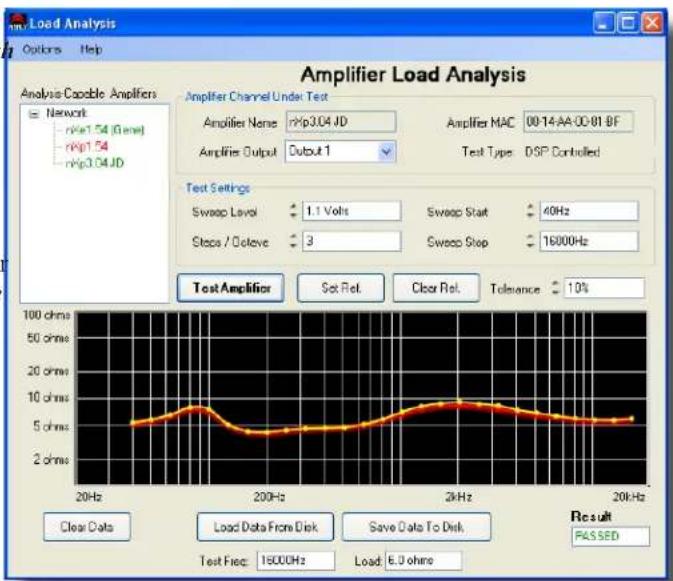Select nXe1.54 (Gene) amplifier in tree
This screenshot has width=673, height=581.
tap(105, 130)
